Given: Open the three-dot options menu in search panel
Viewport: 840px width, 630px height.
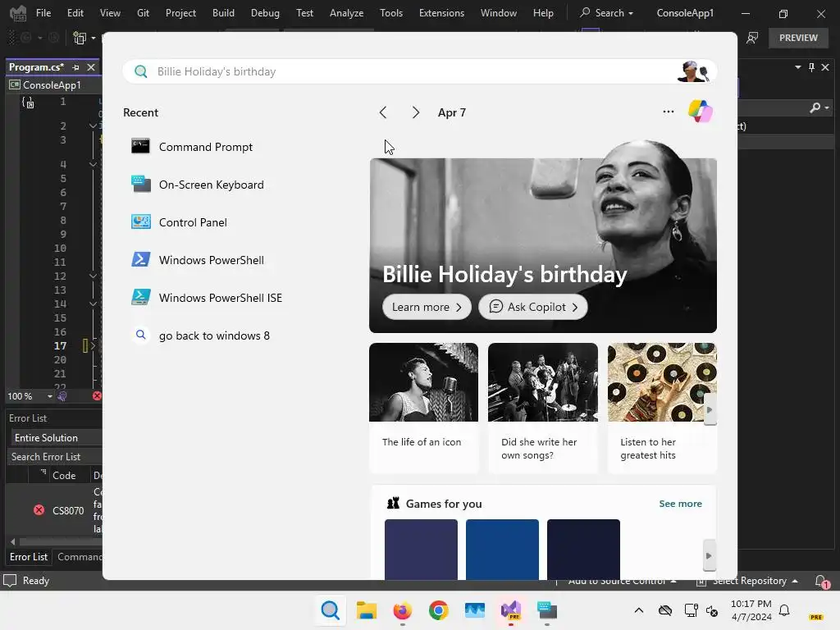Looking at the screenshot, I should [x=668, y=112].
